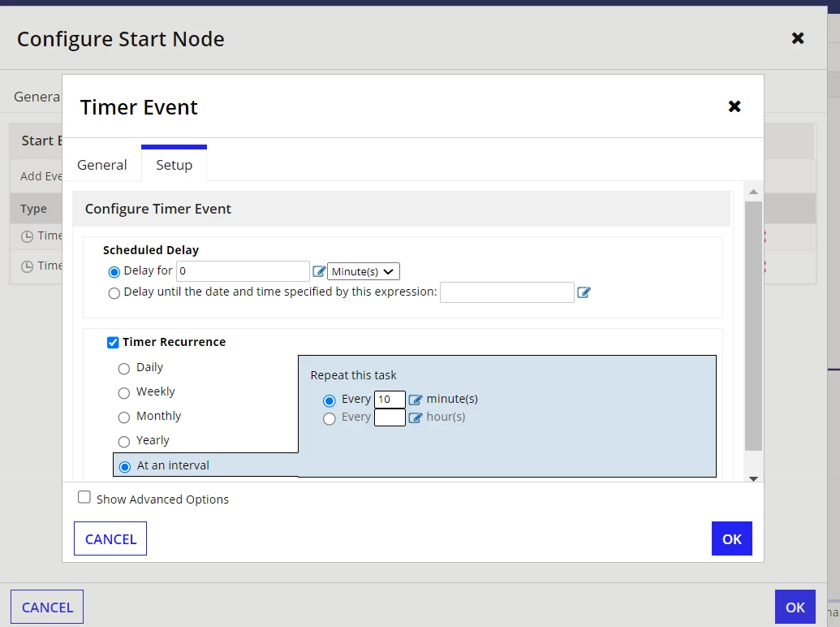Screen dimensions: 840x627
Task: Click the delay-until expression input field
Action: click(507, 292)
